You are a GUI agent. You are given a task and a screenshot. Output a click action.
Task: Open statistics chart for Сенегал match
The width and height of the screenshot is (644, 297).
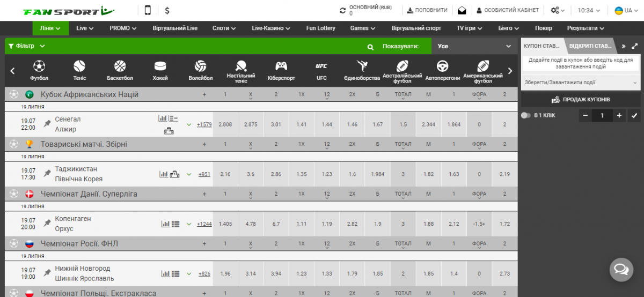coord(162,118)
